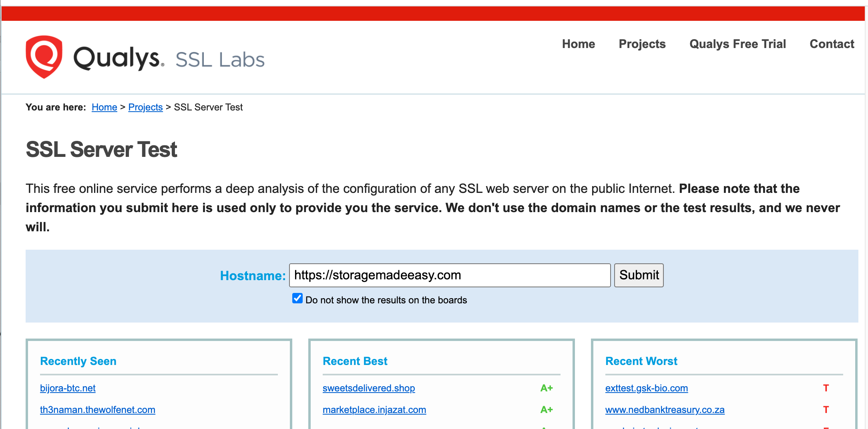Go to Qualys Free Trial page
Image resolution: width=868 pixels, height=429 pixels.
(x=737, y=44)
